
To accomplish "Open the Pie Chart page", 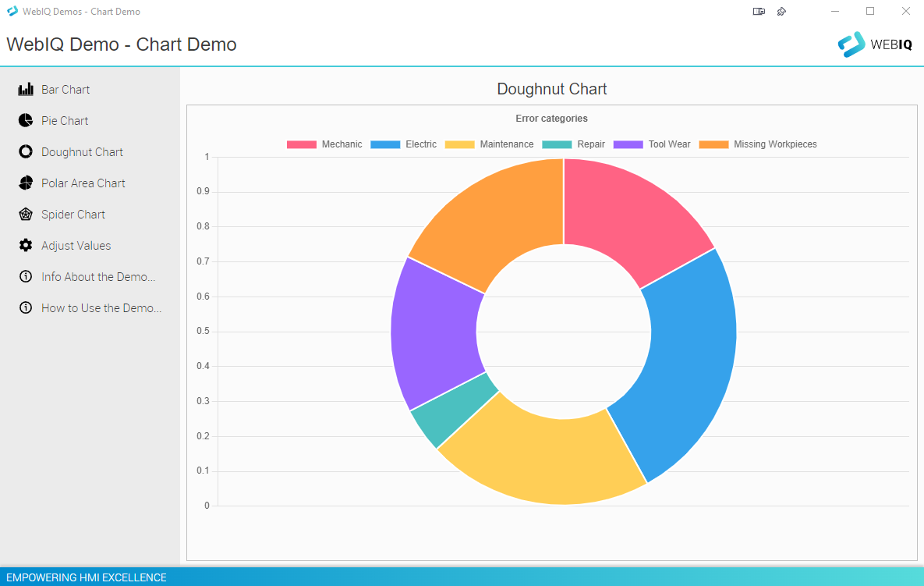I will [65, 121].
